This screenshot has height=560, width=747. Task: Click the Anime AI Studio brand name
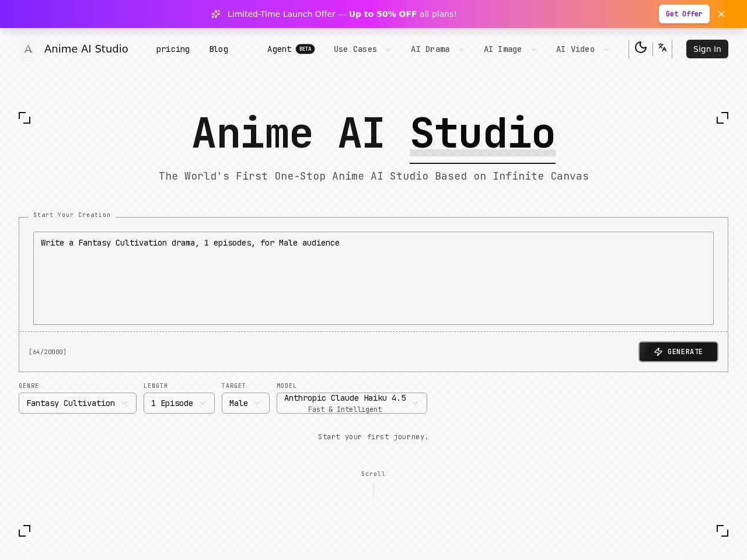tap(86, 49)
